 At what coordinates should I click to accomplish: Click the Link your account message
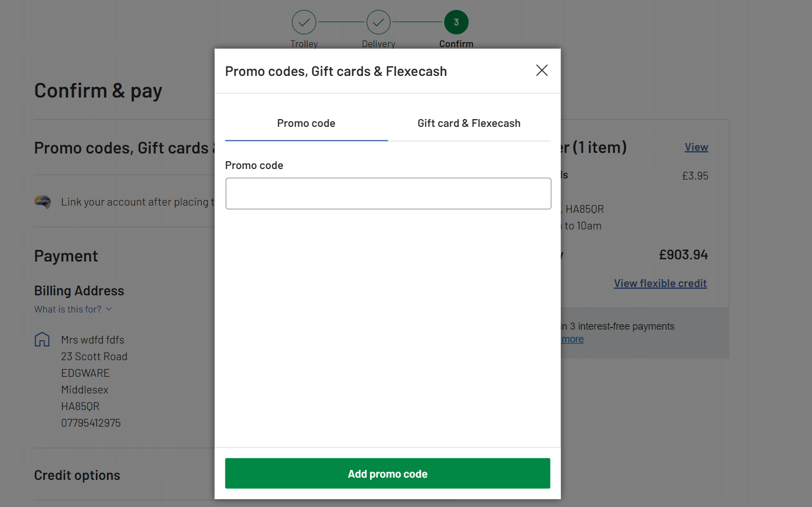click(137, 202)
